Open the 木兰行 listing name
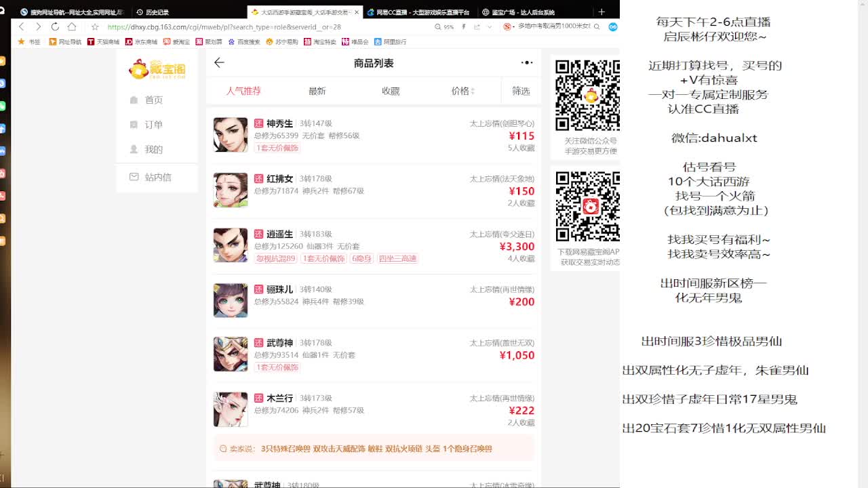The width and height of the screenshot is (868, 488). 279,398
